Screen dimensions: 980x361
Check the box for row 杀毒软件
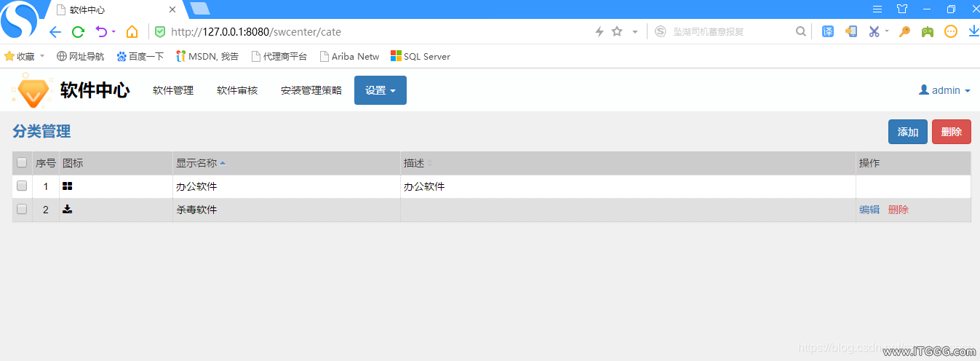click(22, 209)
